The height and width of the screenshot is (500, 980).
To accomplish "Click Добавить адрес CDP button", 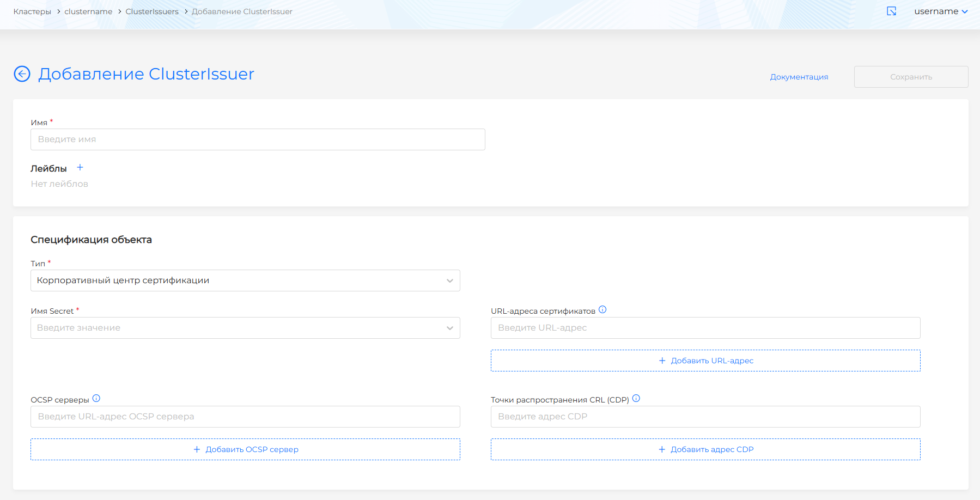I will tap(705, 449).
